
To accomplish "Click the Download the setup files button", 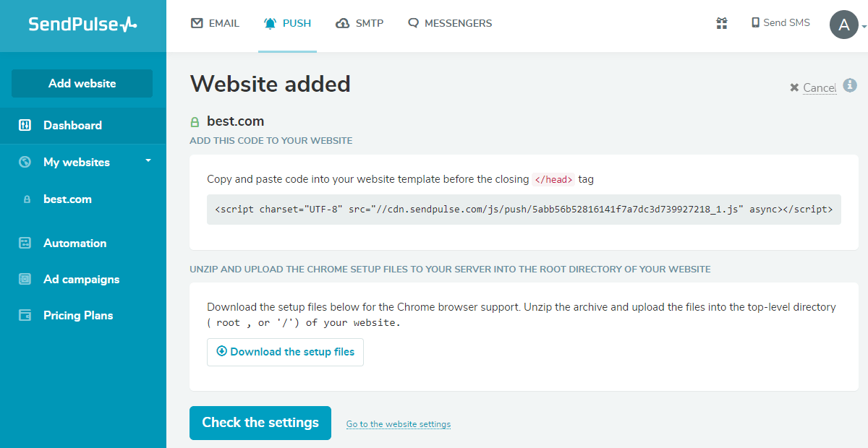I will 285,352.
